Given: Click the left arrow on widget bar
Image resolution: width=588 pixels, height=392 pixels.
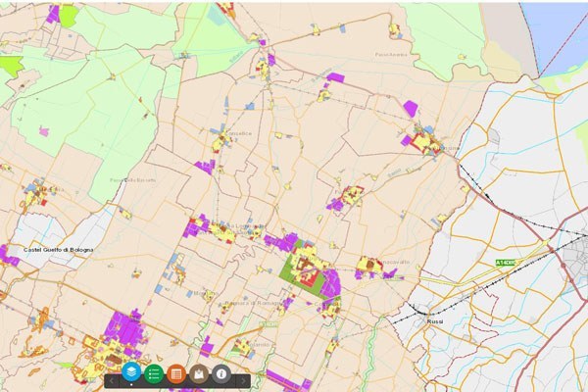Looking at the screenshot, I should pyautogui.click(x=112, y=378).
